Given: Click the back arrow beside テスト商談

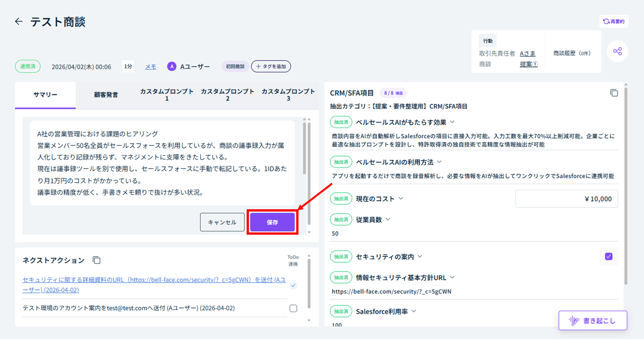Looking at the screenshot, I should coord(19,22).
